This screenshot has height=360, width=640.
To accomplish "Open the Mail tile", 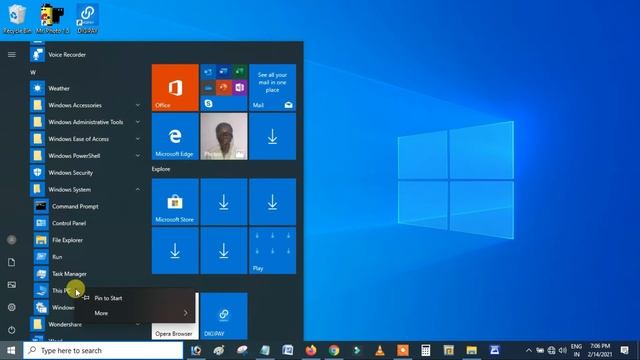I will (x=273, y=87).
